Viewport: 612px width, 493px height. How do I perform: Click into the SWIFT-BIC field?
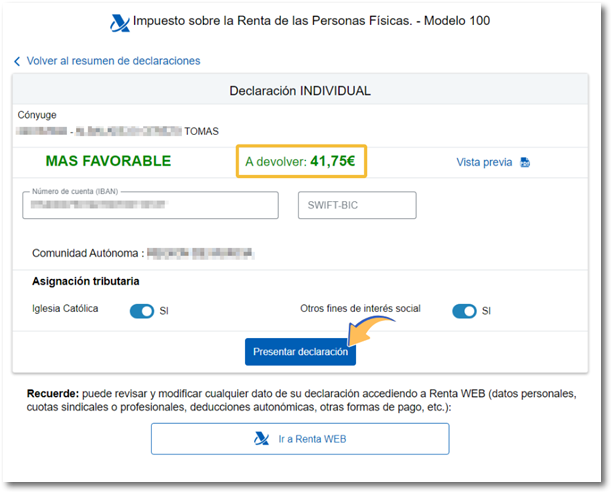coord(357,205)
